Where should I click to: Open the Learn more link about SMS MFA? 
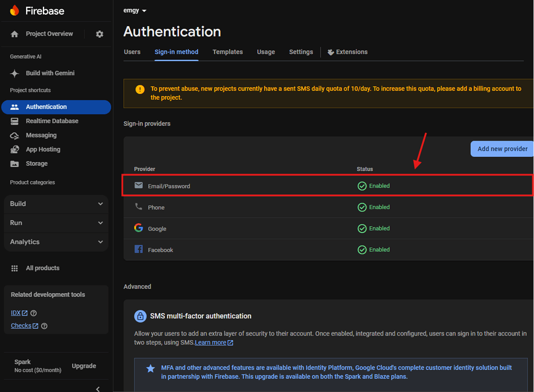click(211, 342)
